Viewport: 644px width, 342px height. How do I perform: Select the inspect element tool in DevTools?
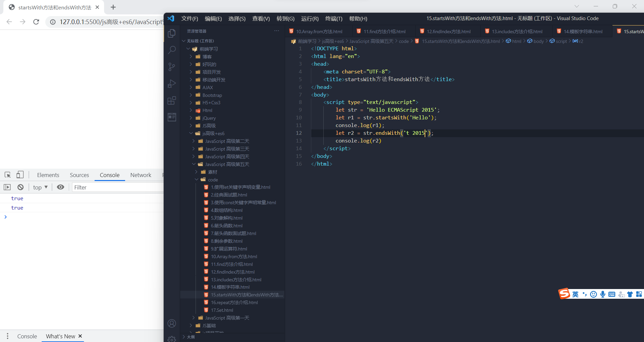tap(7, 175)
